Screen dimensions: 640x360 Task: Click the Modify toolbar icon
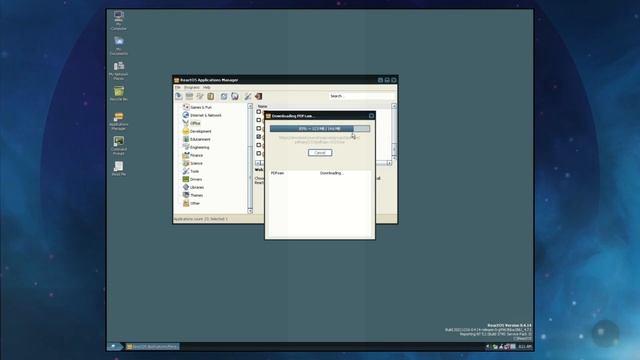point(200,96)
